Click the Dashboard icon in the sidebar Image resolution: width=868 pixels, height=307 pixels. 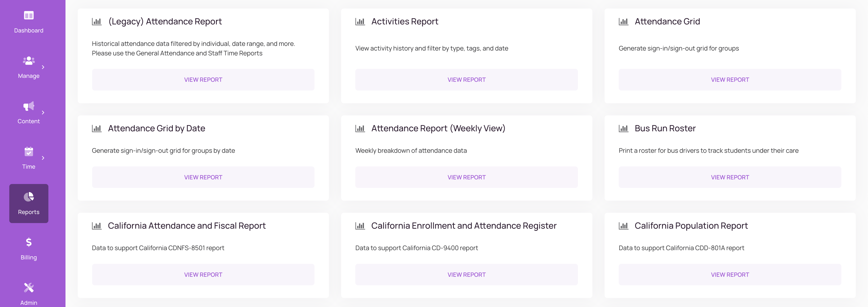click(x=29, y=15)
